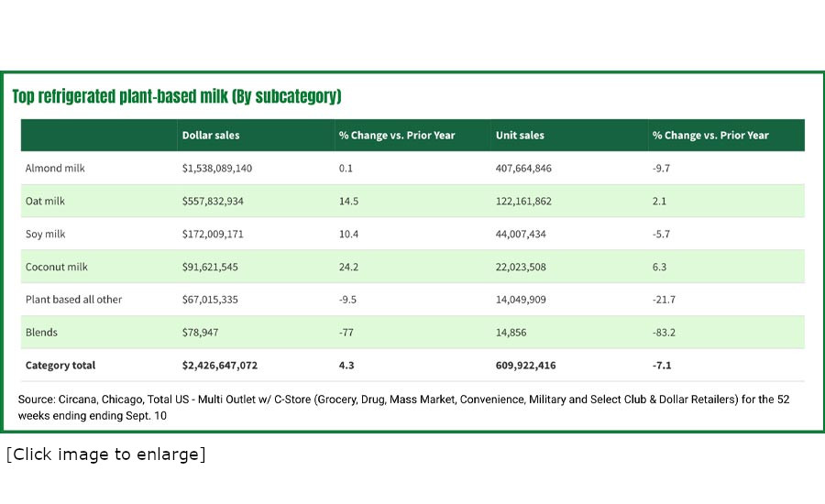Image resolution: width=825 pixels, height=504 pixels.
Task: Select the -21.7 plant based other change
Action: [665, 300]
